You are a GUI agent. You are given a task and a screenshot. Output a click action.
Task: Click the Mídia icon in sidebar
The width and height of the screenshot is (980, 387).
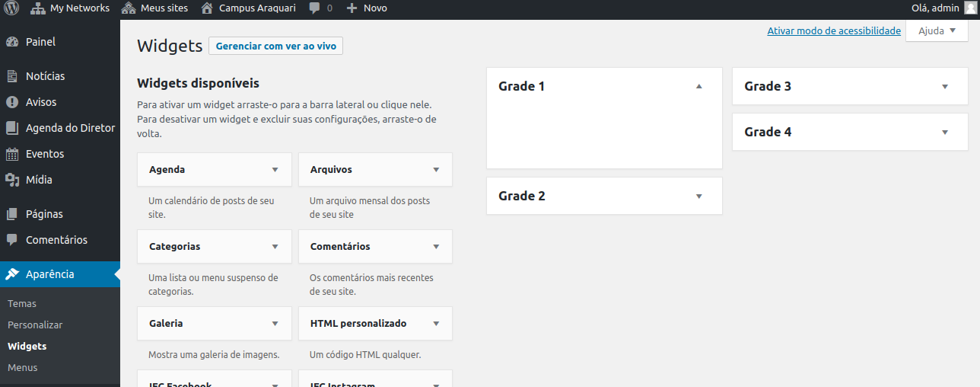point(12,180)
